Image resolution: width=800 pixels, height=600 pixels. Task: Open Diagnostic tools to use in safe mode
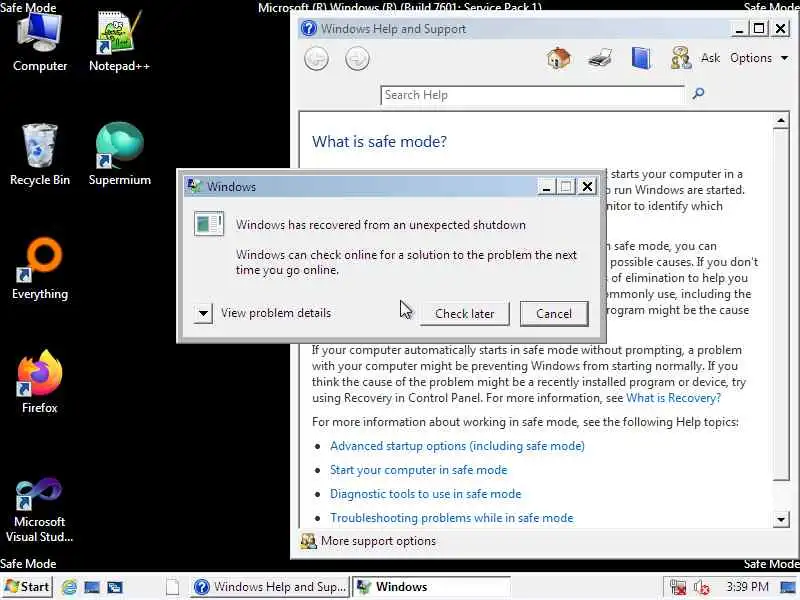tap(426, 494)
